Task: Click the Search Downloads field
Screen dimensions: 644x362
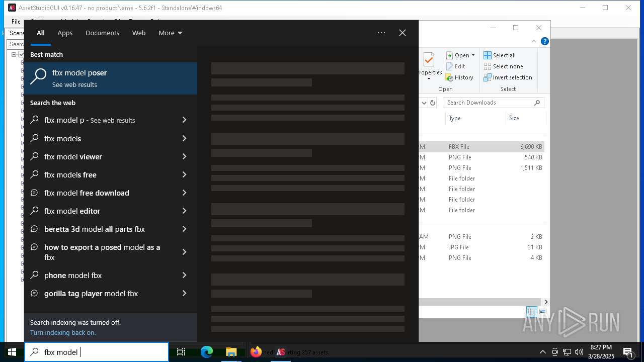Action: point(493,103)
